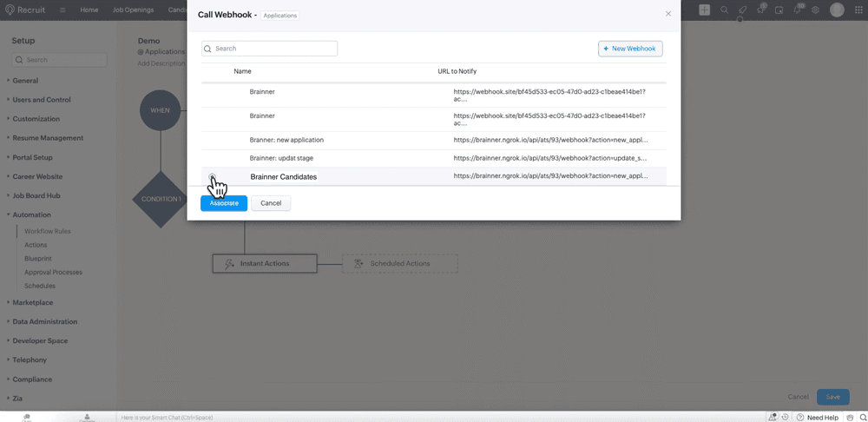
Task: Expand the General section
Action: (x=25, y=80)
